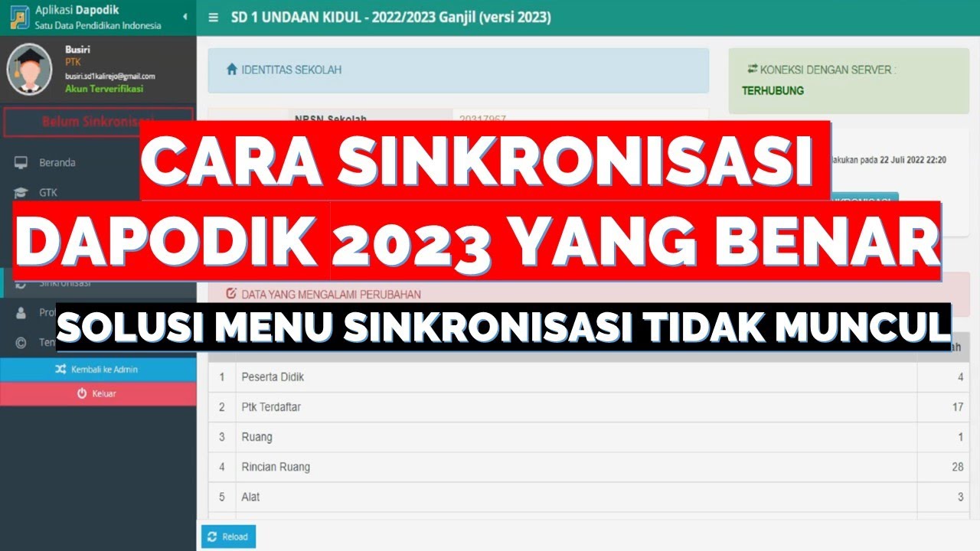Viewport: 980px width, 551px height.
Task: Click the Kembali ke Admin button
Action: [x=98, y=370]
